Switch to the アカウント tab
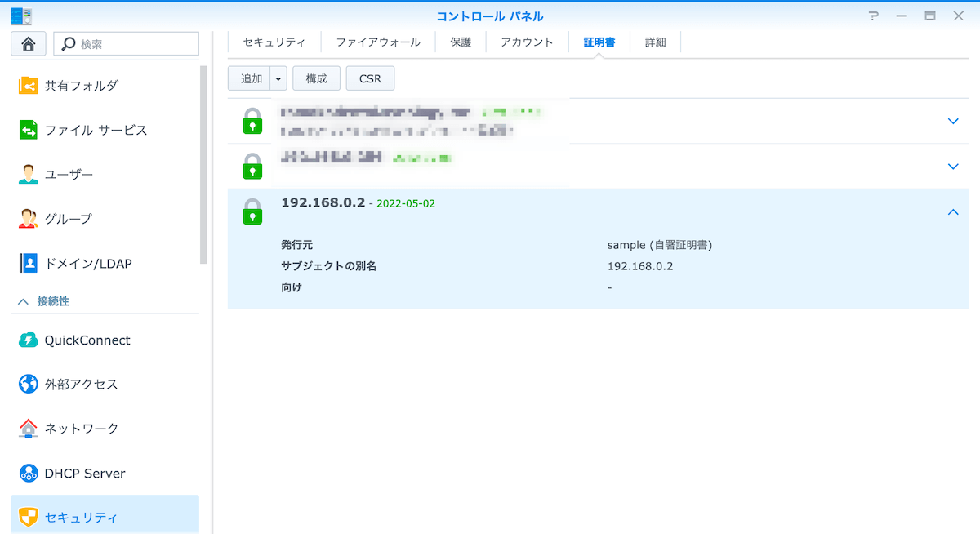The image size is (980, 534). (527, 42)
